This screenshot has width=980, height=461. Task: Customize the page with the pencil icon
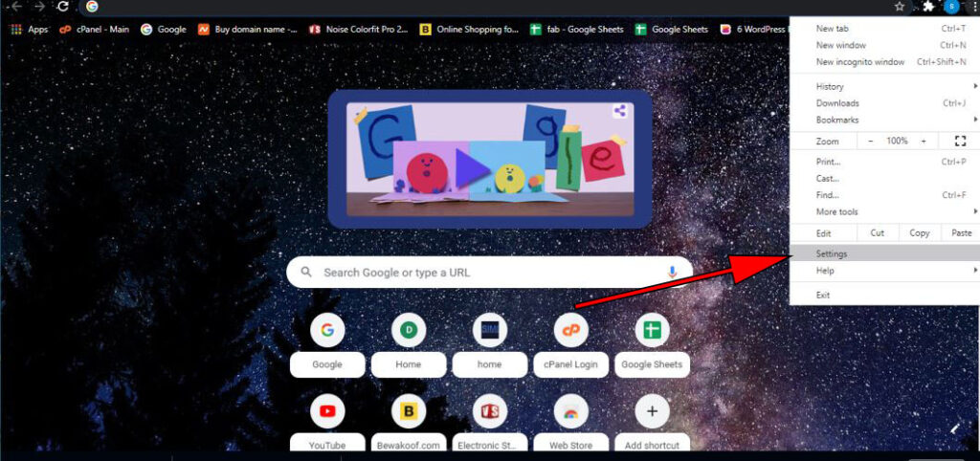pos(954,428)
